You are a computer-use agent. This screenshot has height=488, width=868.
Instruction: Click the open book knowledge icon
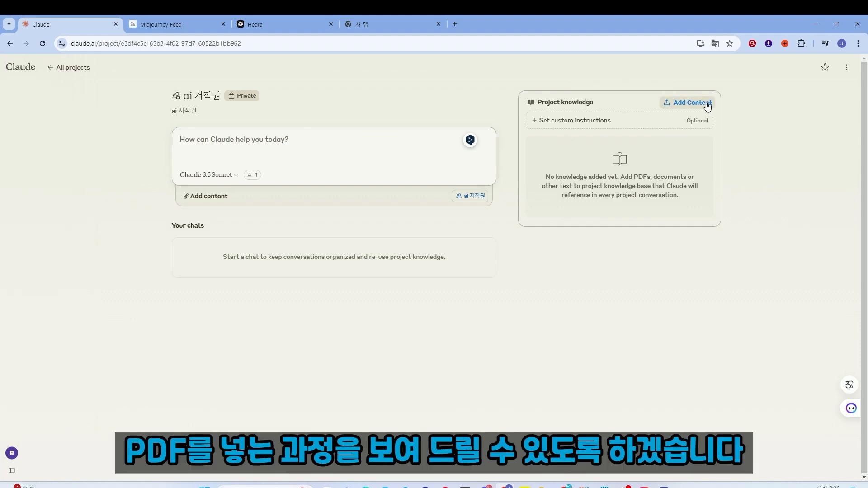point(620,159)
